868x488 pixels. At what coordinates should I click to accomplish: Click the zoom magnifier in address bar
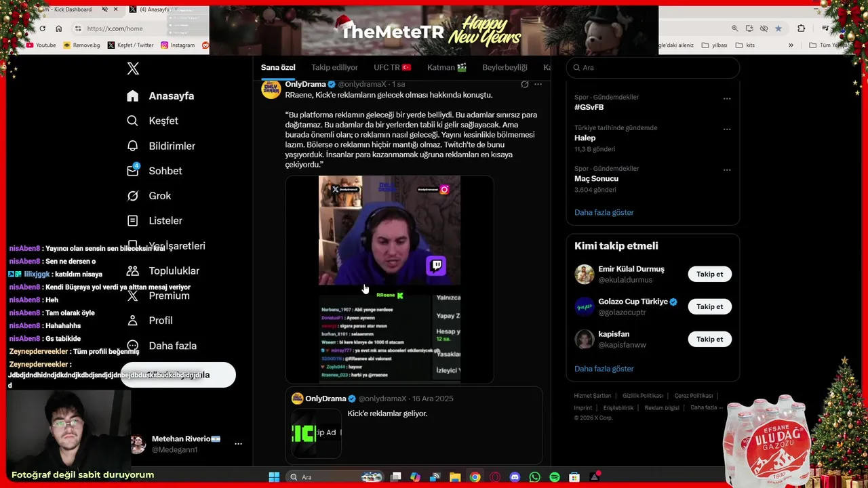(734, 28)
